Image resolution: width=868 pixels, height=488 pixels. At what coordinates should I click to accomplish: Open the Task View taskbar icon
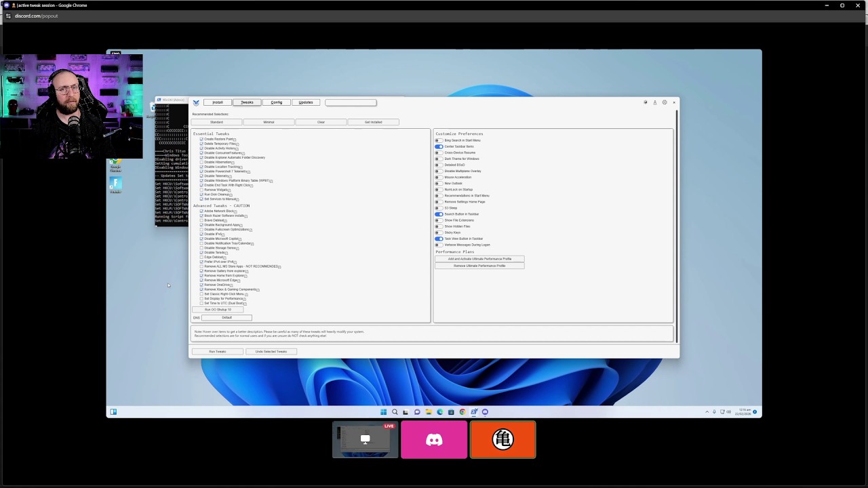coord(406,411)
